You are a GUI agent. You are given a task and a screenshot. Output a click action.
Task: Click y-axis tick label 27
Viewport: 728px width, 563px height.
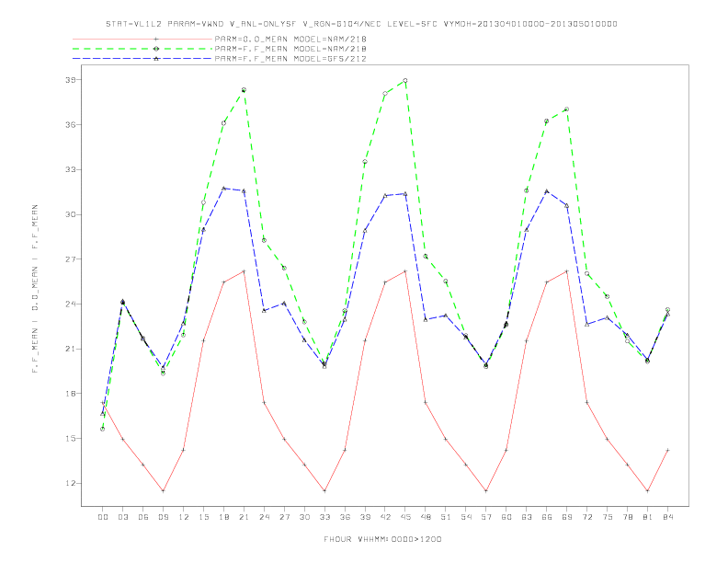[70, 259]
